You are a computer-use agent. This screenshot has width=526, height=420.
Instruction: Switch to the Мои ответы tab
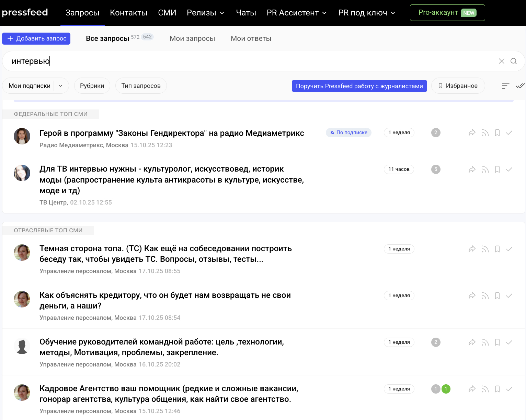coord(251,38)
